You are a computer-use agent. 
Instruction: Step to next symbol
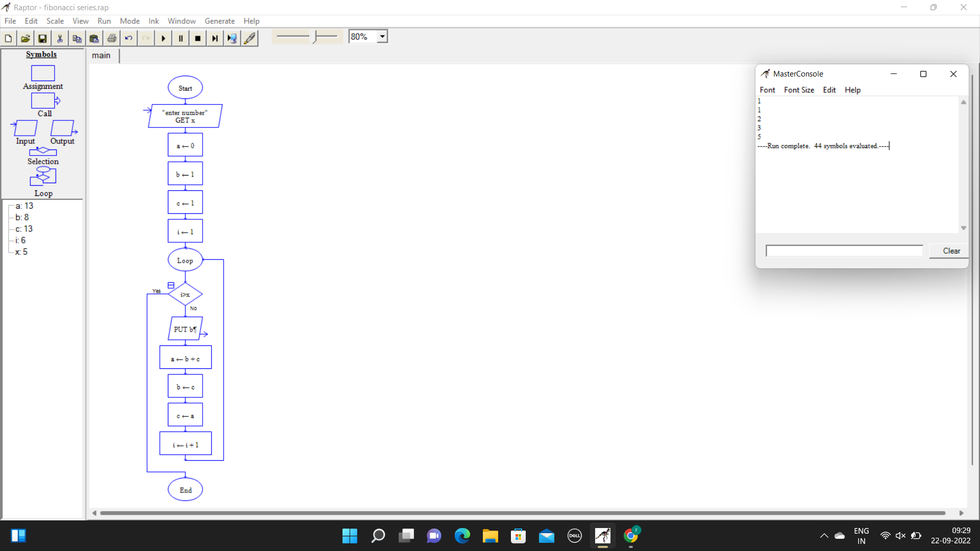tap(215, 38)
